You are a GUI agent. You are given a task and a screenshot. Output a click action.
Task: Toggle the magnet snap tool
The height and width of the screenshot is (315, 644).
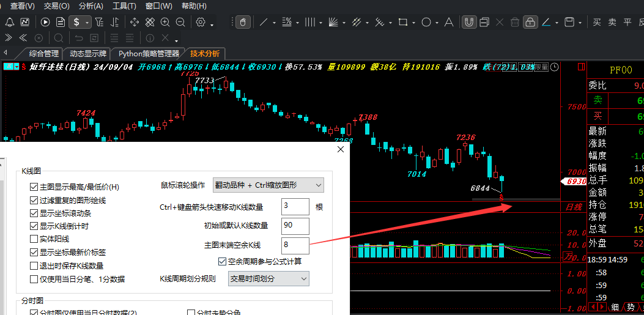(x=469, y=22)
